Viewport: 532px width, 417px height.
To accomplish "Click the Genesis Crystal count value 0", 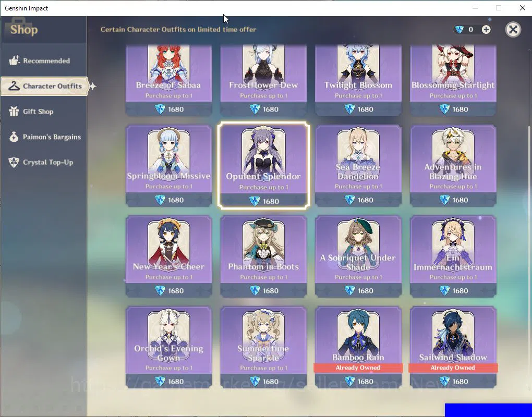I will point(470,30).
